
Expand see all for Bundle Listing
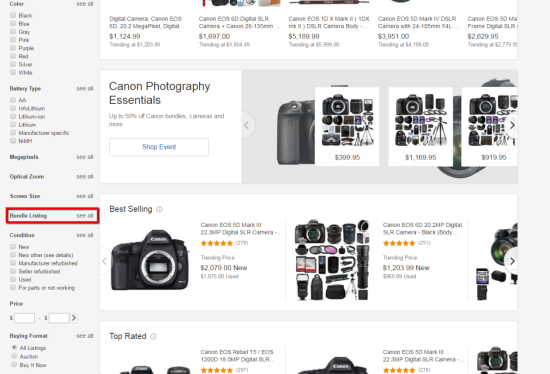pos(85,215)
